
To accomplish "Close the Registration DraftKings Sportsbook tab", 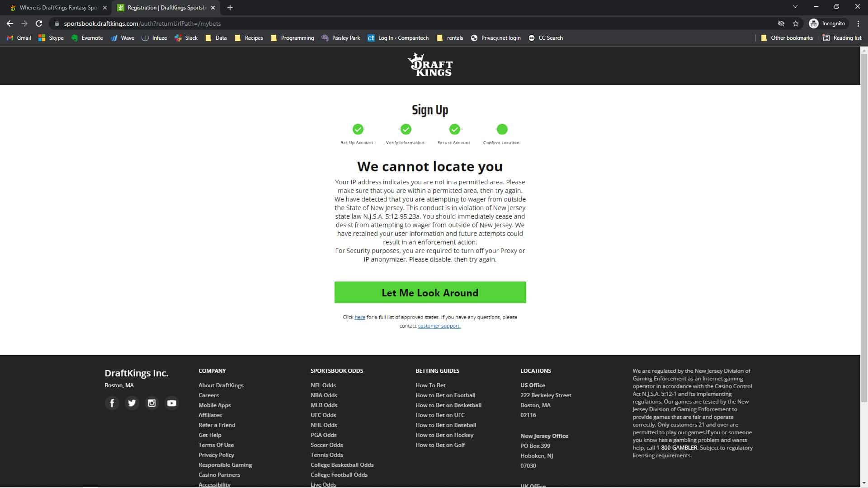I will point(213,8).
